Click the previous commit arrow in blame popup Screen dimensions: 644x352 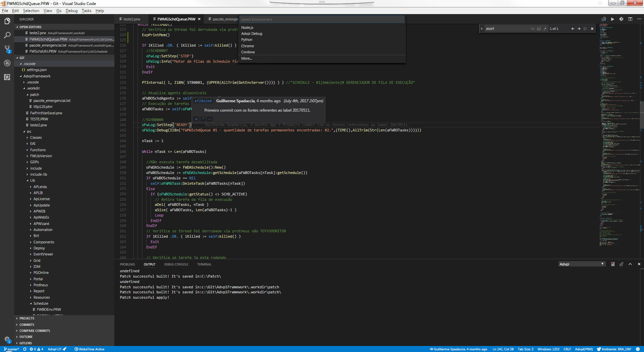pyautogui.click(x=196, y=119)
